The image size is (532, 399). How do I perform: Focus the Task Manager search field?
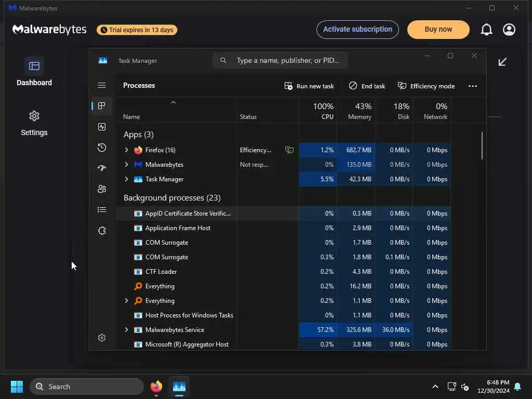[281, 60]
